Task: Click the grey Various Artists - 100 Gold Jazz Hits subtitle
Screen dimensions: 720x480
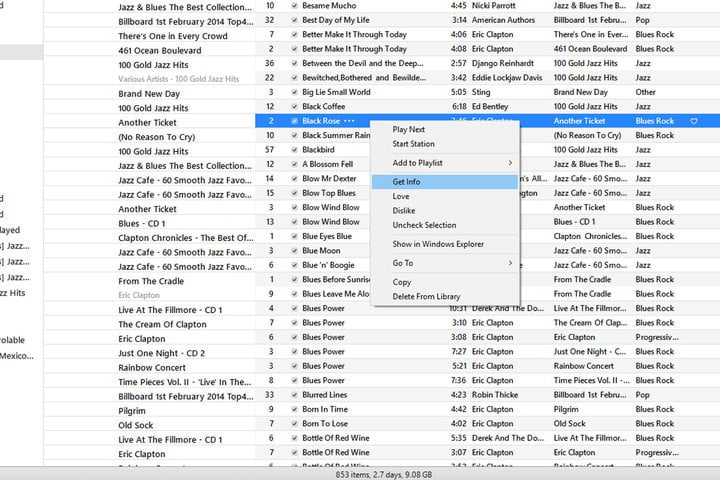Action: (x=179, y=79)
